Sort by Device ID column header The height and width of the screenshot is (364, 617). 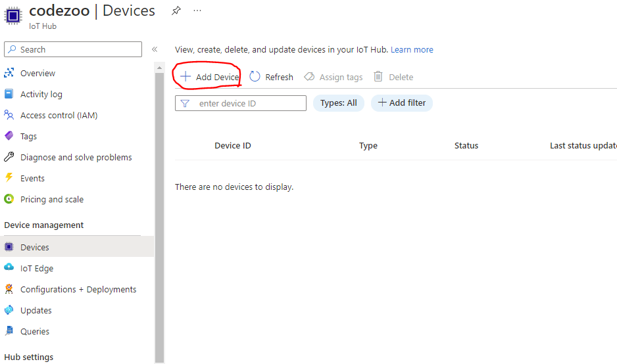(x=233, y=145)
